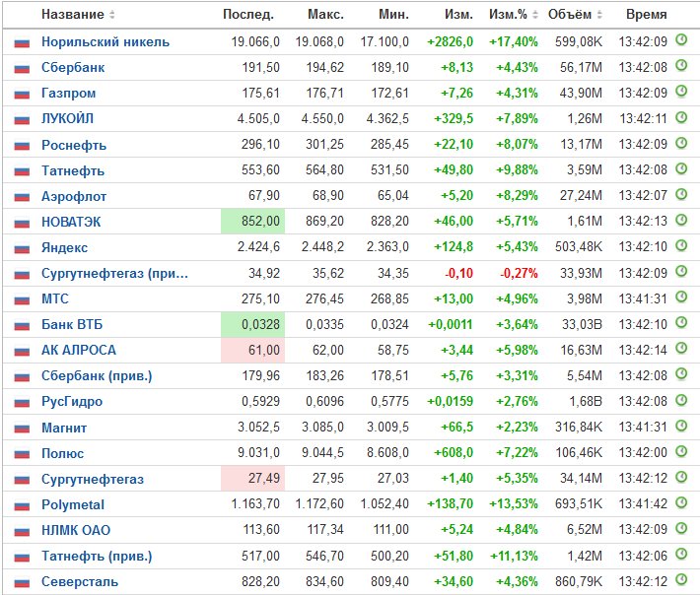Screen dimensions: 700x595
Task: Click the +17,40% change value
Action: click(x=514, y=42)
